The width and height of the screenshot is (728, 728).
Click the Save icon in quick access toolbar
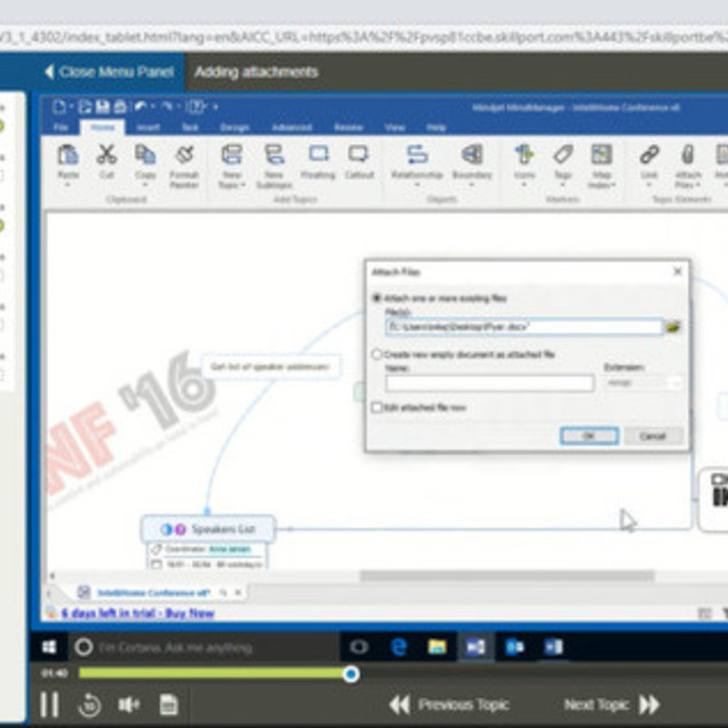(x=102, y=106)
